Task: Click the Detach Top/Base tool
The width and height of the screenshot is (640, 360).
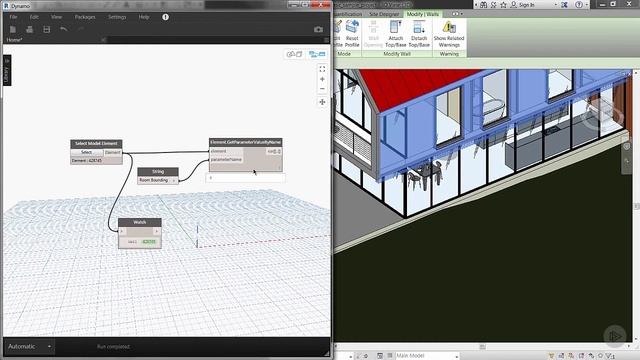Action: tap(419, 34)
